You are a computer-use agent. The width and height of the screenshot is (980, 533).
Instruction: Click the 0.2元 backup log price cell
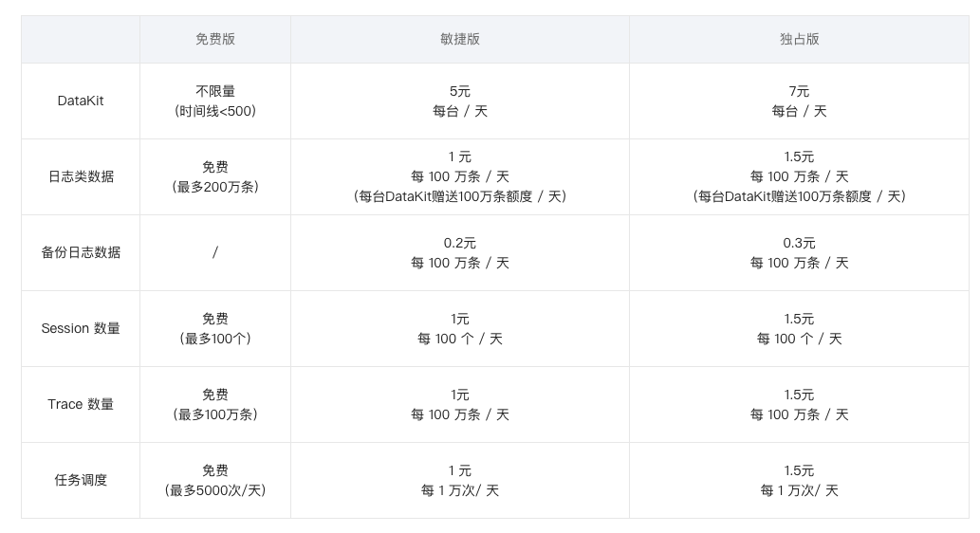point(460,252)
